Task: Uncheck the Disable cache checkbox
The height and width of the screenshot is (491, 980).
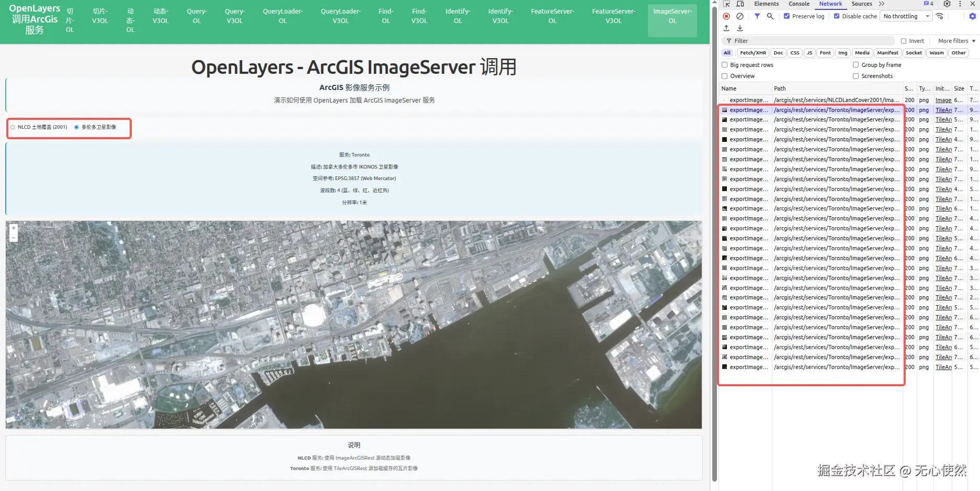Action: pyautogui.click(x=837, y=16)
